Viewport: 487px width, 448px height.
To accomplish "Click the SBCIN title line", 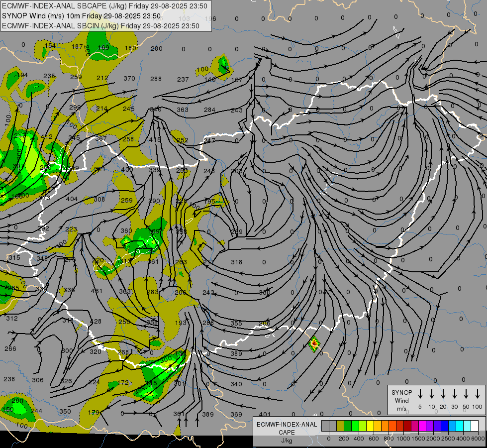I will [x=100, y=26].
